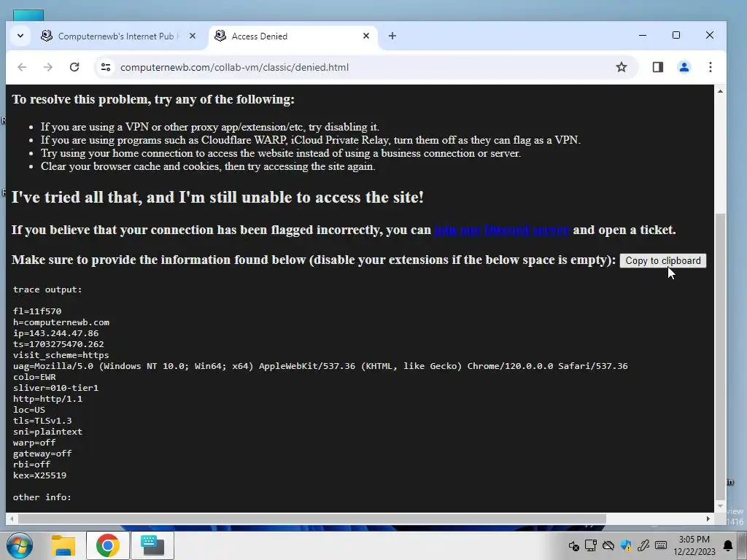Click the warp=off trace line
Image resolution: width=747 pixels, height=560 pixels.
34,443
